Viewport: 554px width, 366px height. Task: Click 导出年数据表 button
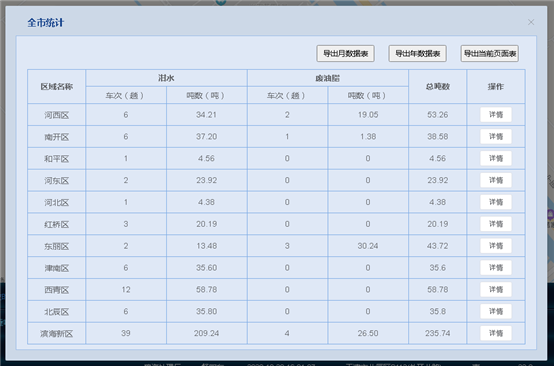point(418,53)
